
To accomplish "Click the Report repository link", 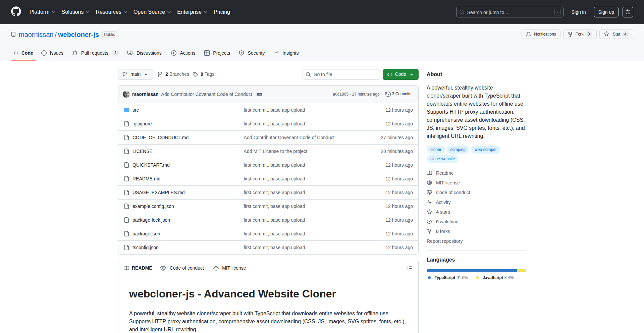I will point(444,241).
